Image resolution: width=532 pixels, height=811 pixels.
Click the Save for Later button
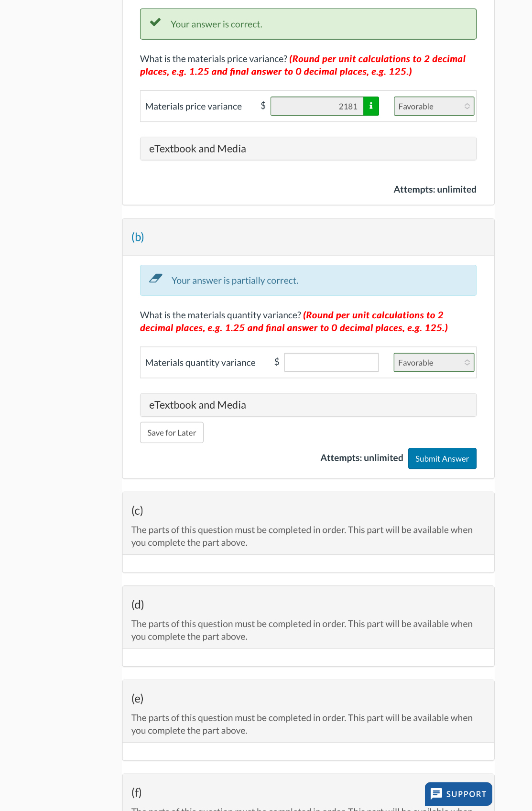[171, 432]
